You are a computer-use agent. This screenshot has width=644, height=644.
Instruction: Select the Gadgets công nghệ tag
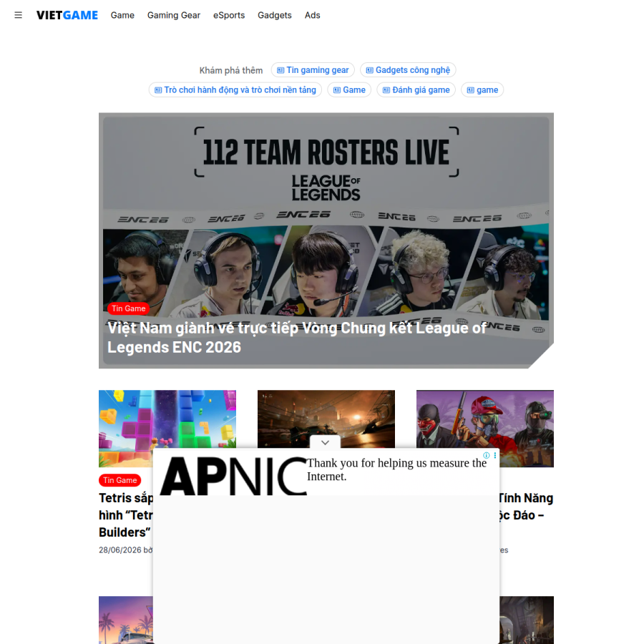tap(408, 70)
